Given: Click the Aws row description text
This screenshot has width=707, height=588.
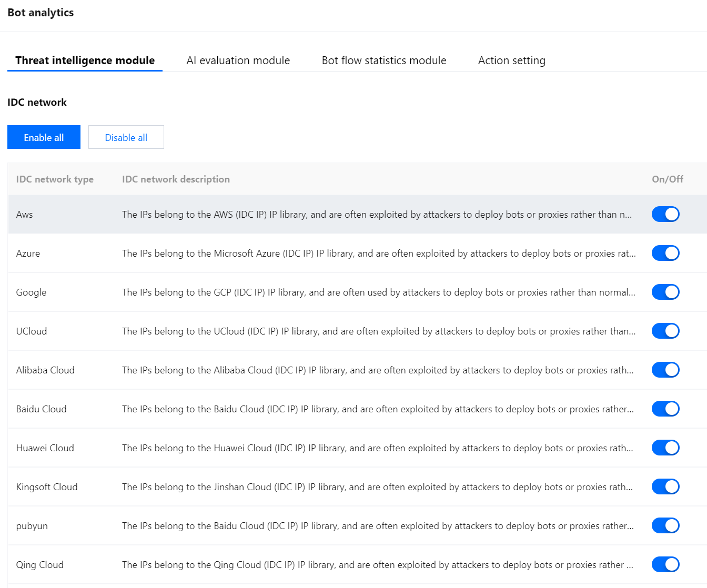Looking at the screenshot, I should tap(377, 215).
